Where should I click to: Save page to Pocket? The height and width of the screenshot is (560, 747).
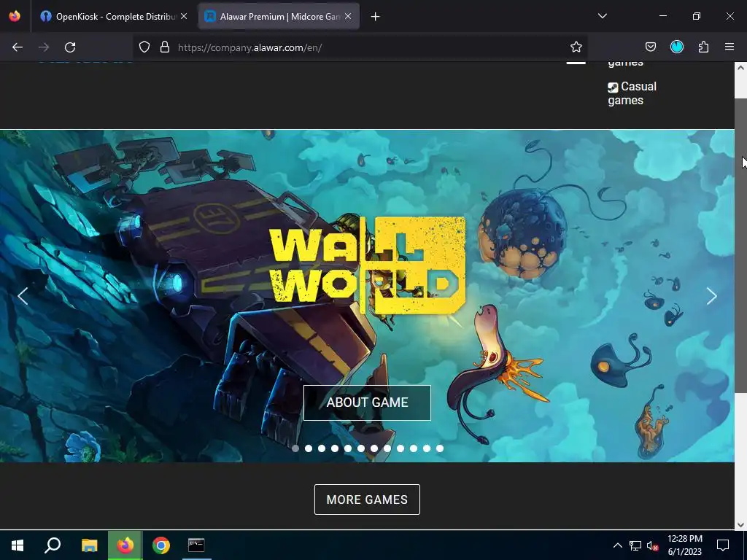(650, 47)
